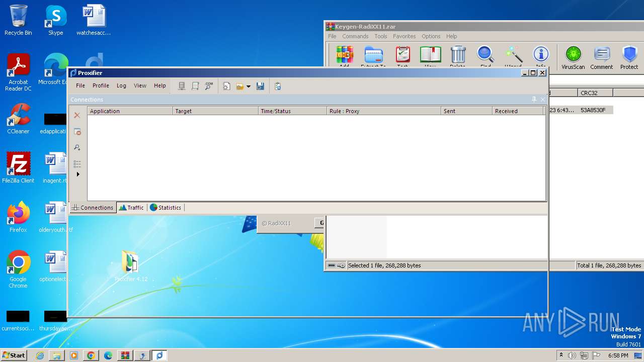Click the Comment icon in WinRAR toolbar
The width and height of the screenshot is (644, 362).
601,57
